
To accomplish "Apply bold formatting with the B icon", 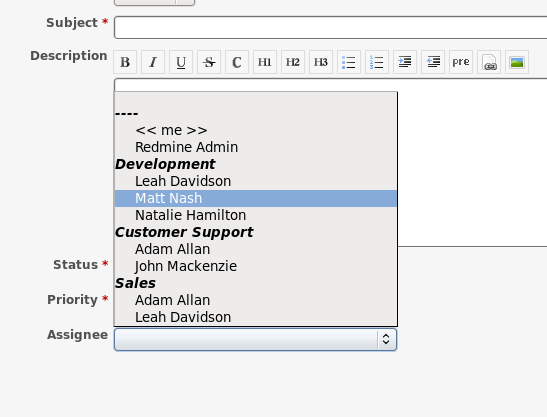I will pyautogui.click(x=125, y=62).
